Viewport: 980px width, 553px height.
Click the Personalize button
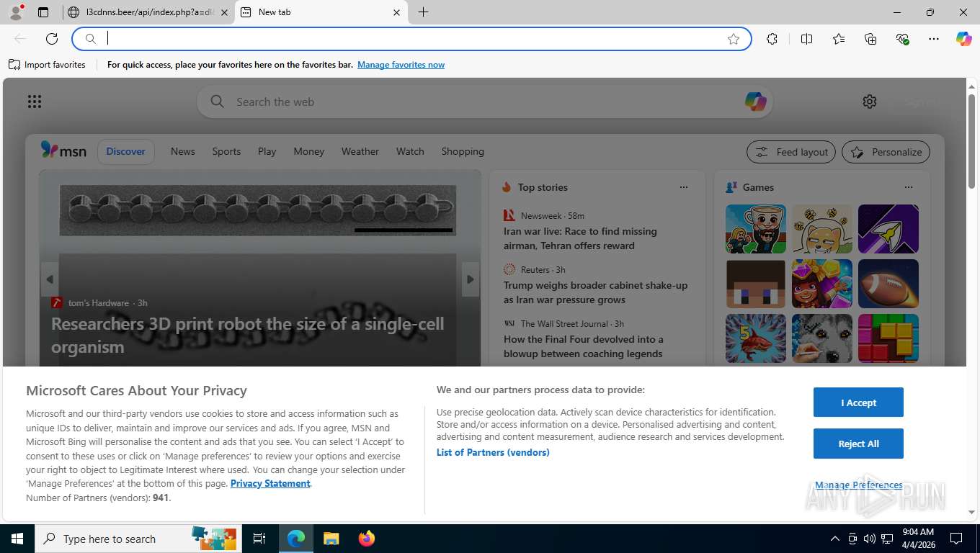(x=886, y=152)
